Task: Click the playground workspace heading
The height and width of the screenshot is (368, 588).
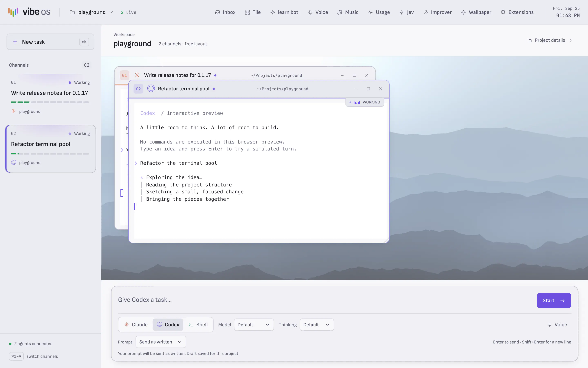Action: tap(133, 44)
